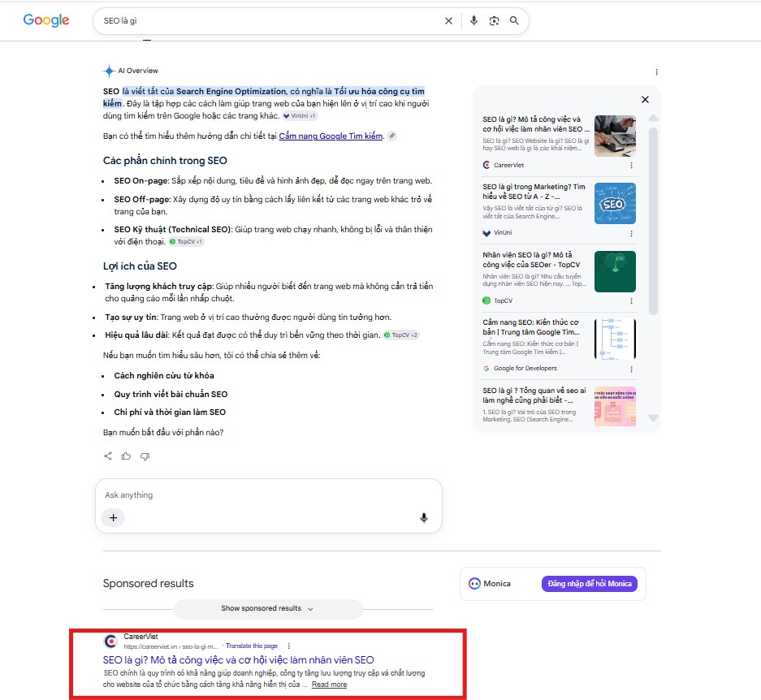761x700 pixels.
Task: Close the sources side panel
Action: (645, 100)
